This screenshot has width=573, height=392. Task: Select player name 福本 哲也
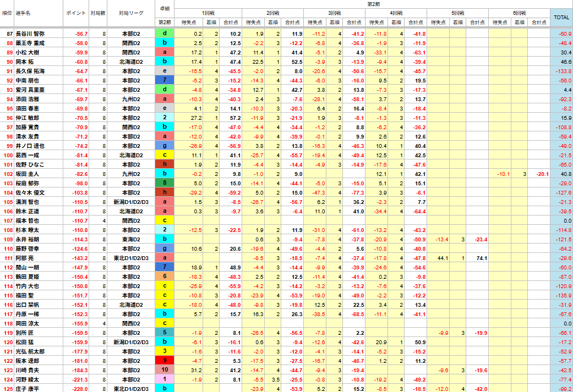27,221
